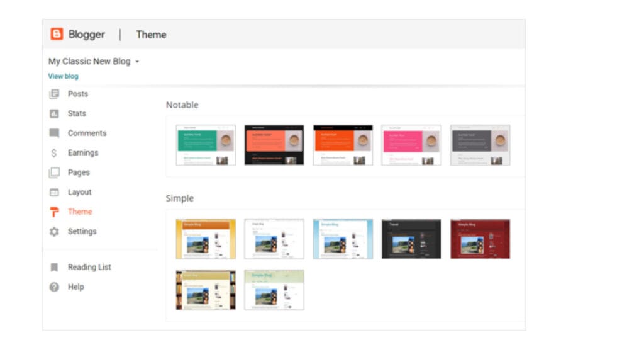Click the Comments speech bubble icon
The image size is (644, 352).
click(54, 133)
